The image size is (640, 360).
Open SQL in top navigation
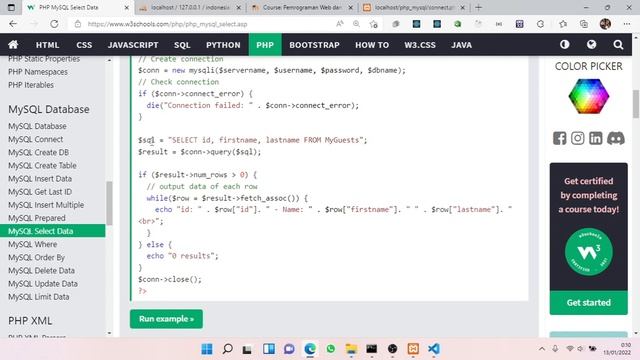(x=182, y=45)
